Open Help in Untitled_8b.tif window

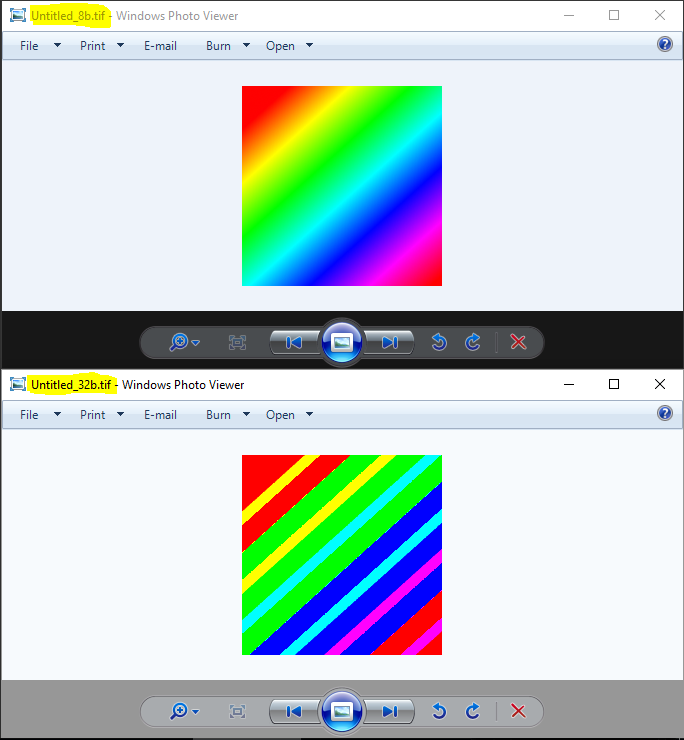665,44
